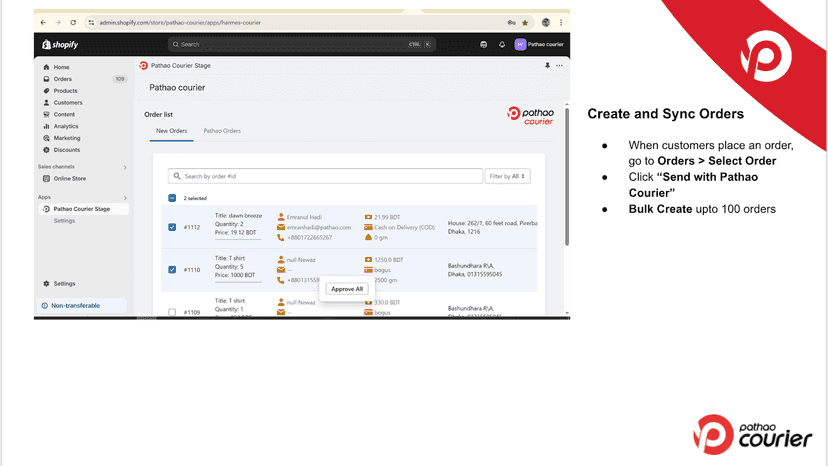Toggle the select-all orders checkbox
The height and width of the screenshot is (466, 828).
pos(172,198)
